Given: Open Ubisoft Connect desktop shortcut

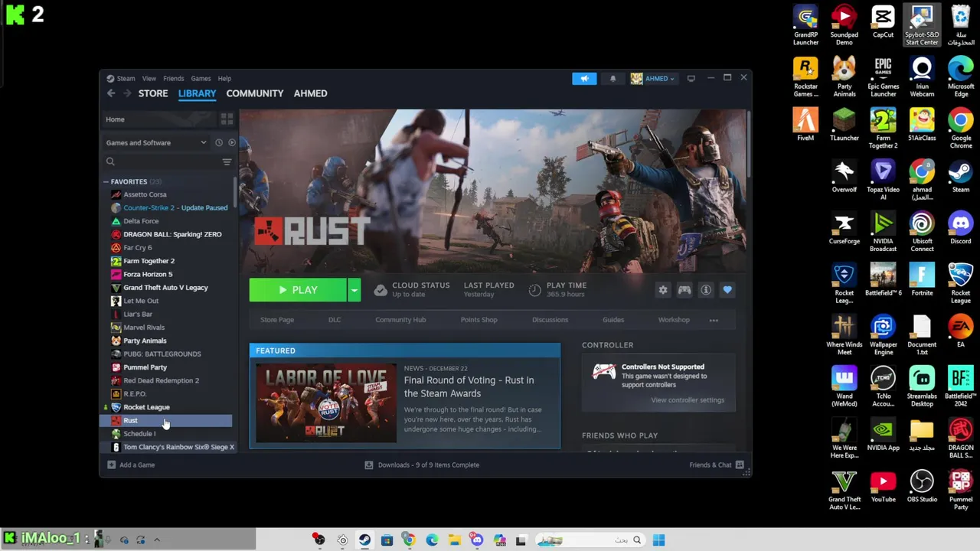Looking at the screenshot, I should point(922,232).
